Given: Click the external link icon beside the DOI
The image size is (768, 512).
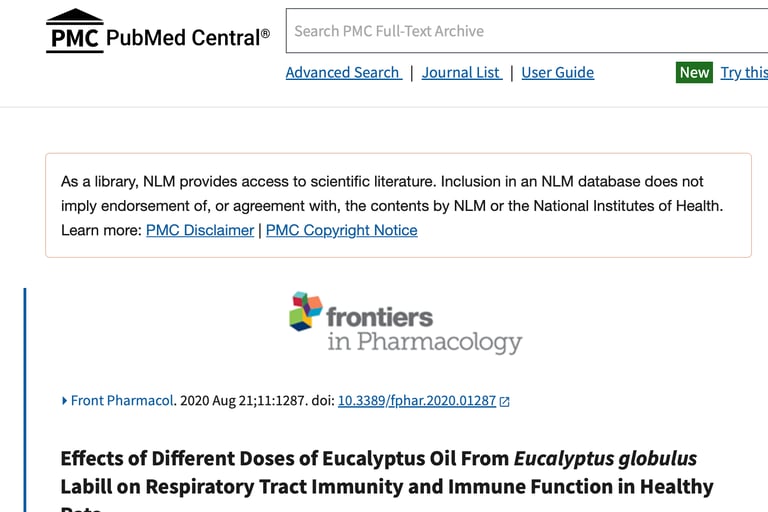Looking at the screenshot, I should tap(505, 401).
